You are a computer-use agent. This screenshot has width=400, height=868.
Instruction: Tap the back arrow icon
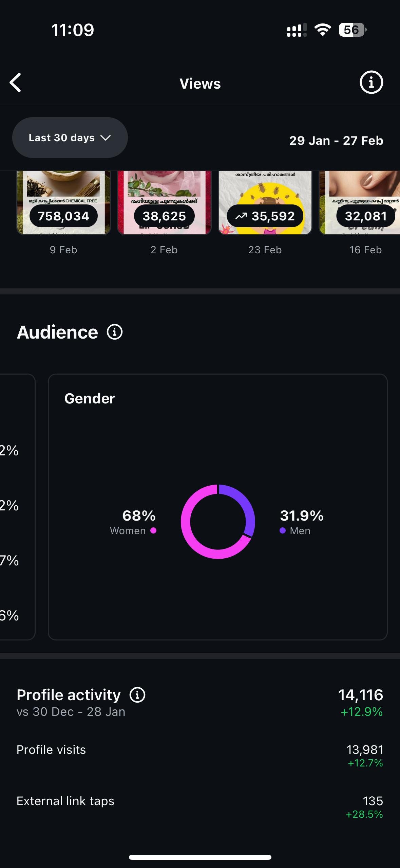point(16,83)
